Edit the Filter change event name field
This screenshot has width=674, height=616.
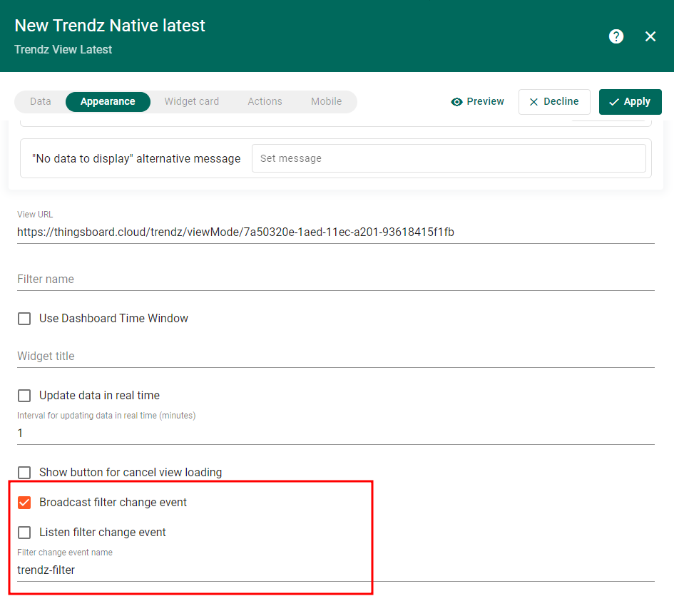[x=335, y=570]
